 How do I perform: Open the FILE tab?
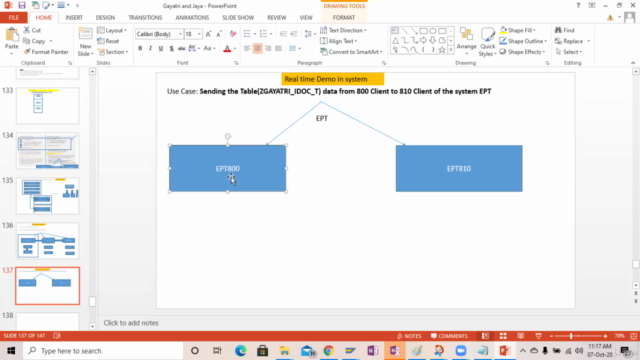(x=13, y=18)
